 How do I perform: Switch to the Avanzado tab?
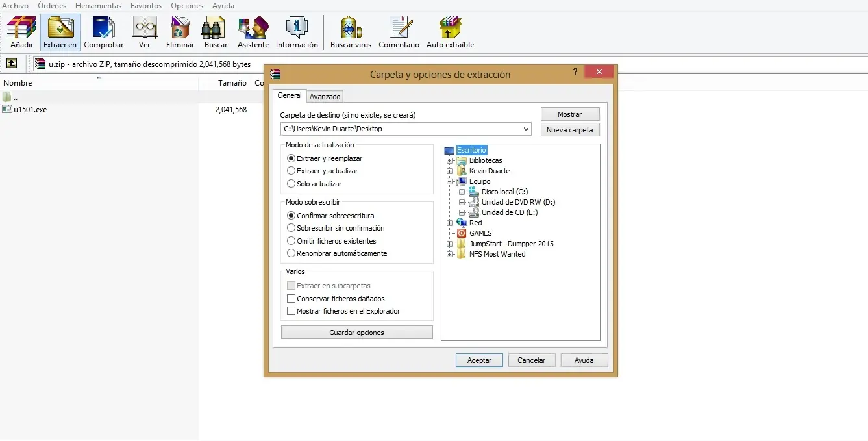point(325,97)
